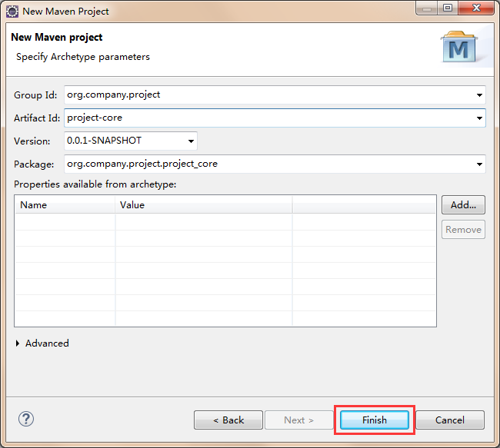Click the Version field showing 0.0.1-SNAPSHOT
500x448 pixels.
[123, 141]
